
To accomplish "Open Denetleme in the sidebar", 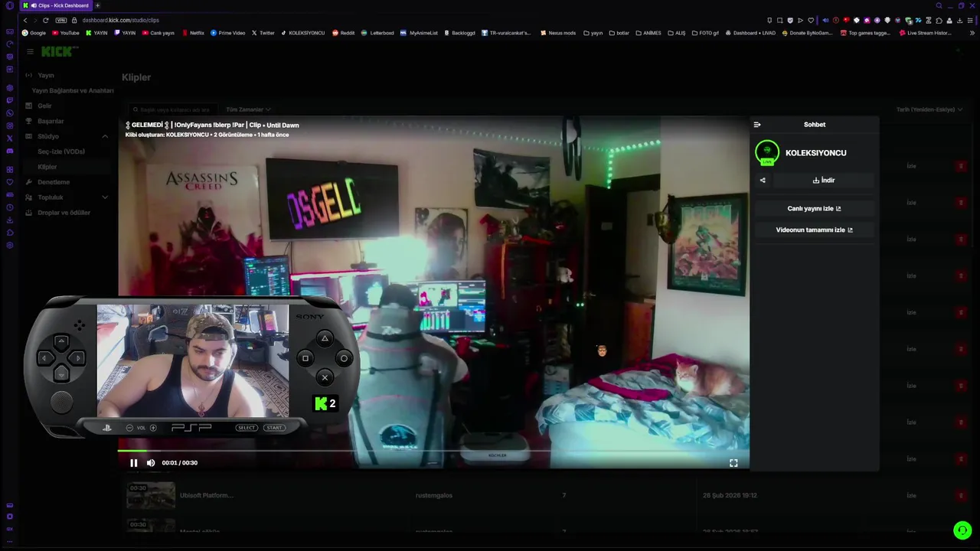I will tap(54, 182).
